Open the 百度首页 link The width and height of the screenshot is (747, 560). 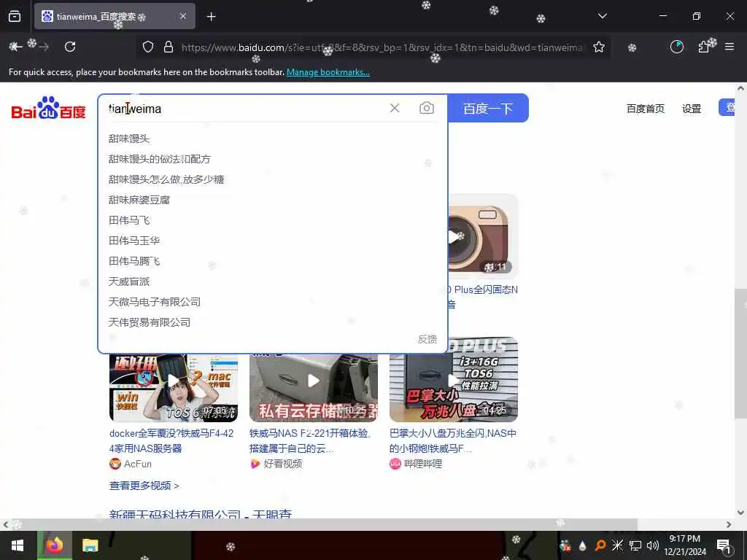click(645, 109)
